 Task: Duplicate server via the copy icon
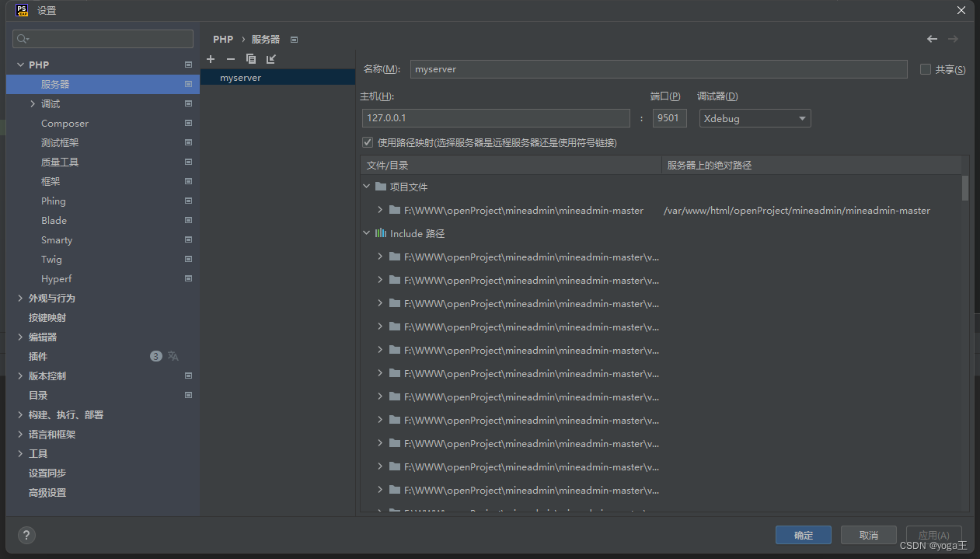point(250,58)
